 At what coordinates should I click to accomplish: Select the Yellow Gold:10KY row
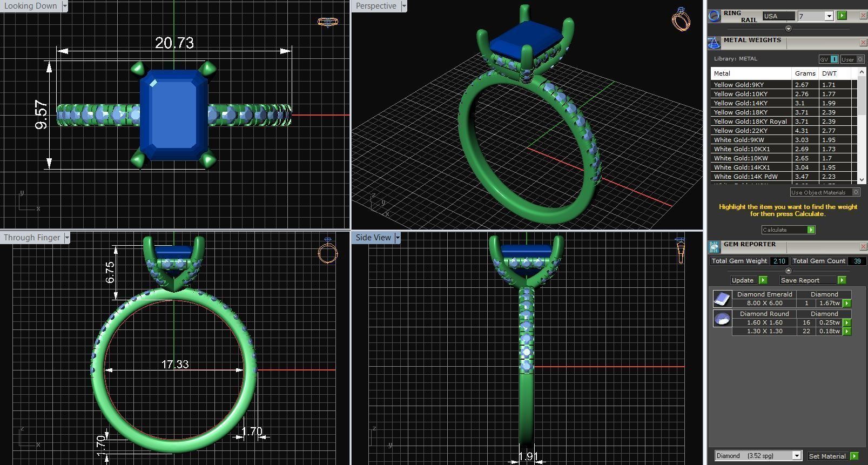[x=784, y=94]
